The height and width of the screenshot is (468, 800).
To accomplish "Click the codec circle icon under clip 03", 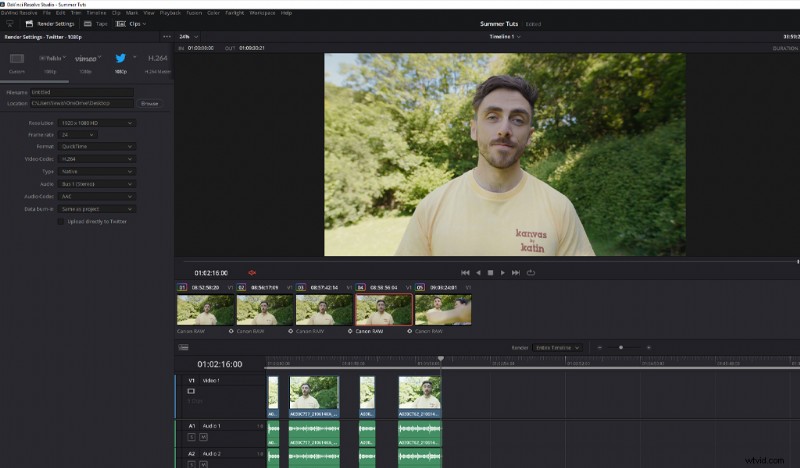I will click(x=350, y=331).
